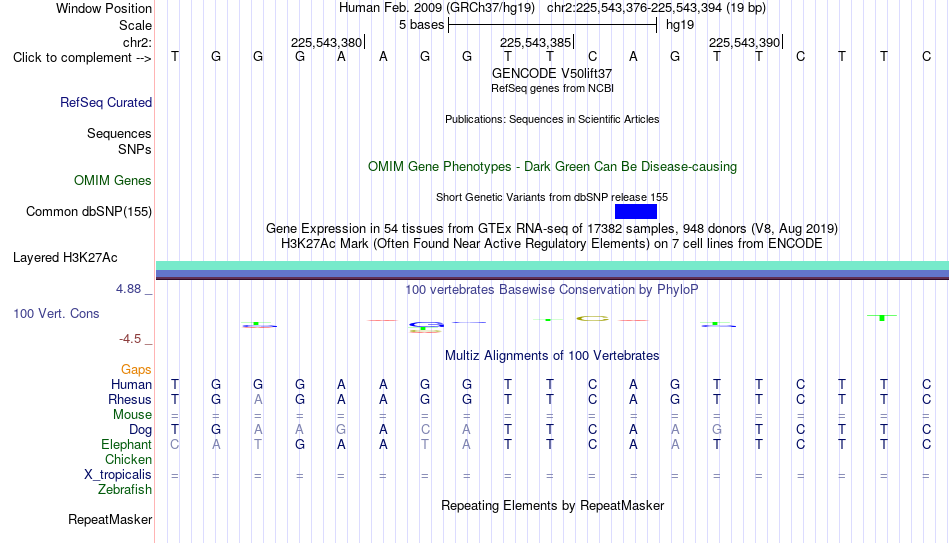Select the Elephant alignment row label
The width and height of the screenshot is (950, 543).
click(x=127, y=445)
